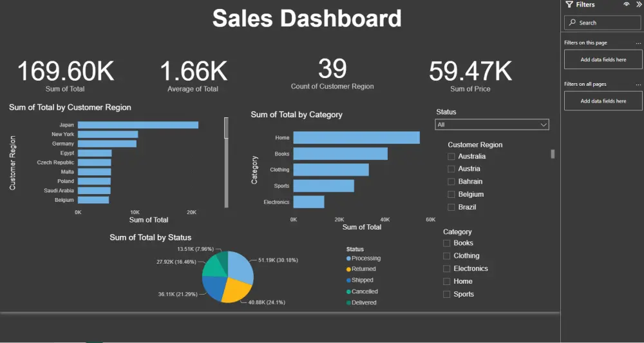Collapse the Filters pane with double chevron
The height and width of the screenshot is (343, 644).
(639, 4)
